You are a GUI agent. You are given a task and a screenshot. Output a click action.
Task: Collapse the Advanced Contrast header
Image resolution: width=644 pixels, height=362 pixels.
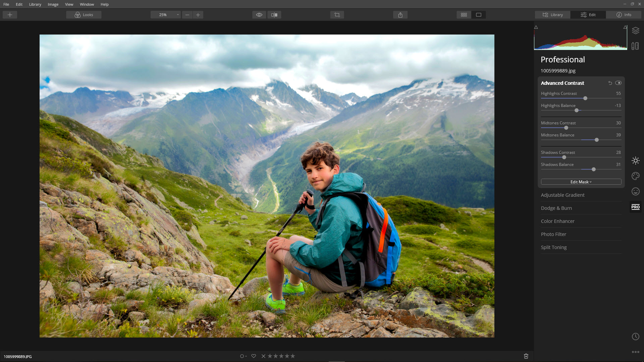[x=562, y=83]
